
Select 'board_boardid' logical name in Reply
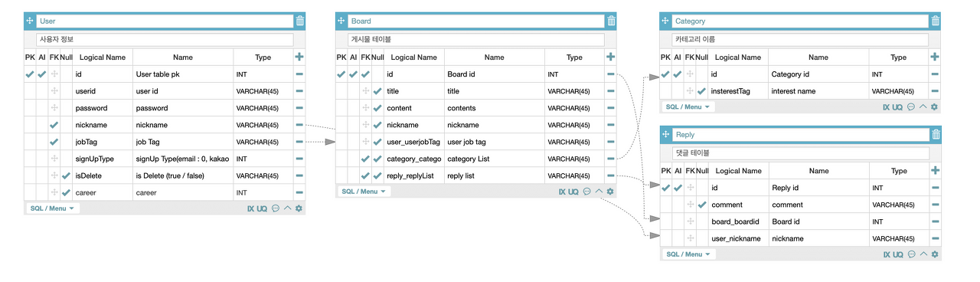pyautogui.click(x=738, y=221)
